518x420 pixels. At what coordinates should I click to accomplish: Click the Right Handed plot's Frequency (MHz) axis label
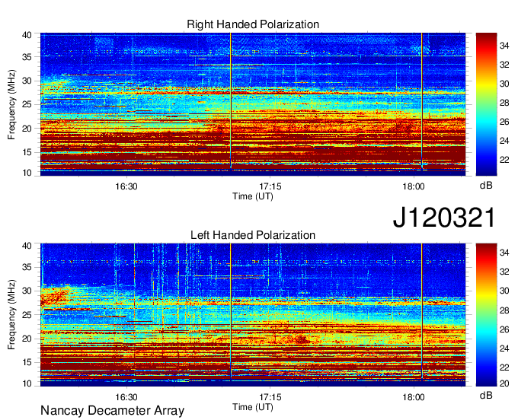pyautogui.click(x=11, y=104)
